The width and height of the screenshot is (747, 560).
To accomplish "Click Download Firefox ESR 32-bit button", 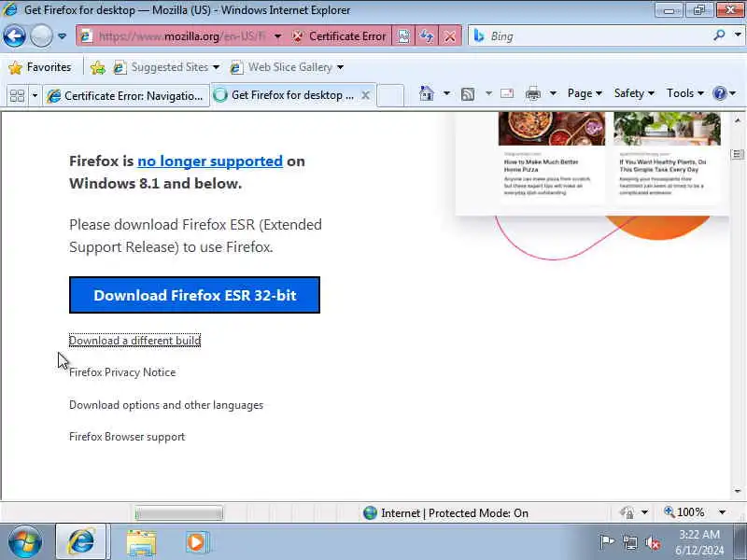I will pos(194,295).
